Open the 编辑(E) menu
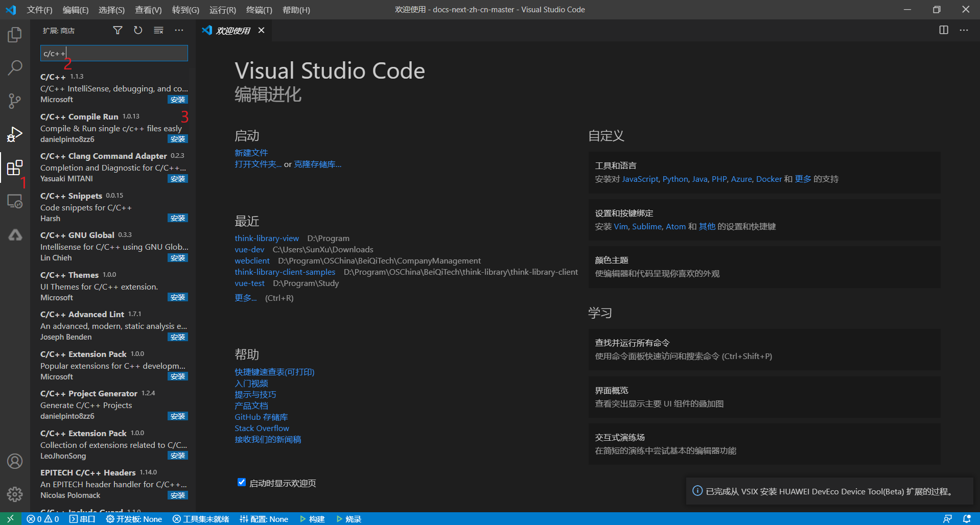The height and width of the screenshot is (525, 980). (x=76, y=10)
